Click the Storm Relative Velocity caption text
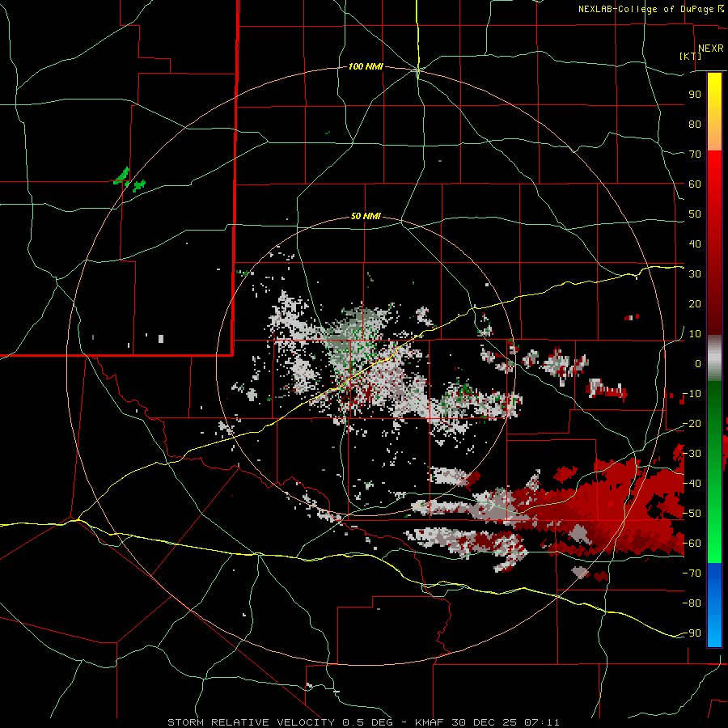The width and height of the screenshot is (728, 728). [363, 722]
